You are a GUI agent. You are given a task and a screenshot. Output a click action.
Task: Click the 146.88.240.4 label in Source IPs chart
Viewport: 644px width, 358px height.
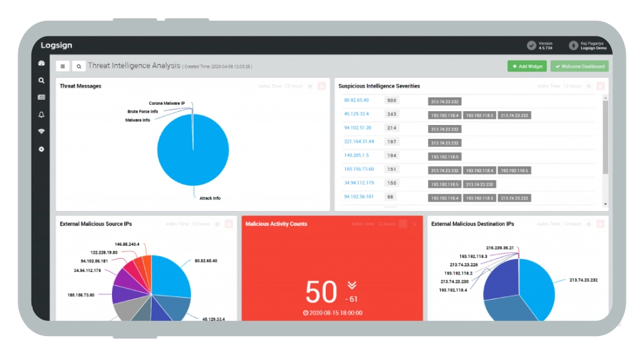tap(127, 244)
